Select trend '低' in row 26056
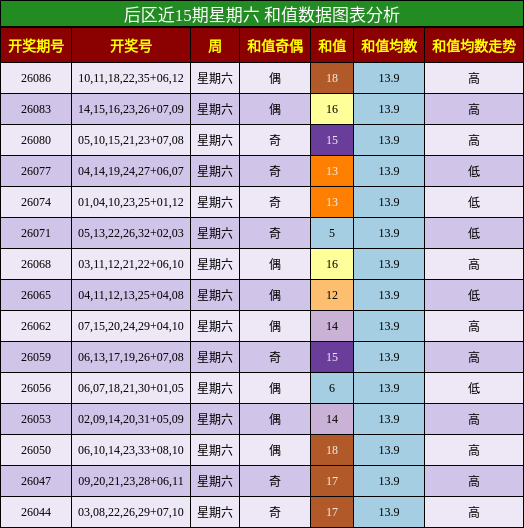This screenshot has height=528, width=524. 474,388
